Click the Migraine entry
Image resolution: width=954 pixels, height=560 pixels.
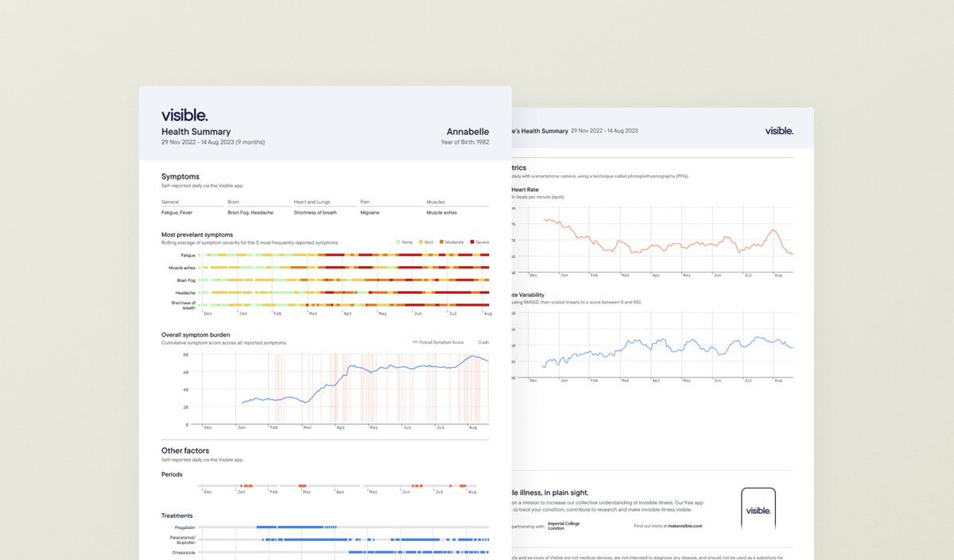pos(370,213)
